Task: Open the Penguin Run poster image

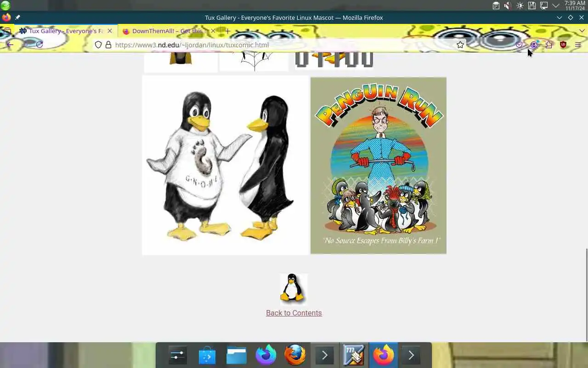Action: tap(379, 166)
